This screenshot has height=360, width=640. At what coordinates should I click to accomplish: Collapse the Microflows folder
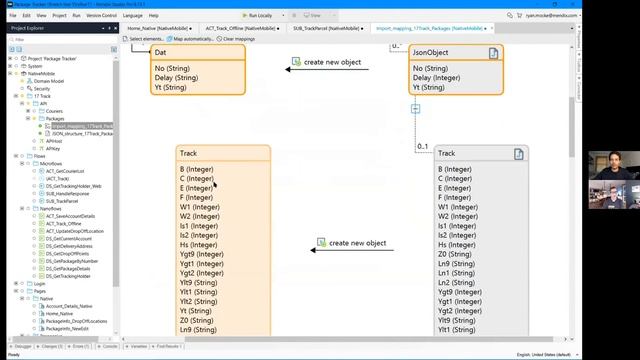22,163
